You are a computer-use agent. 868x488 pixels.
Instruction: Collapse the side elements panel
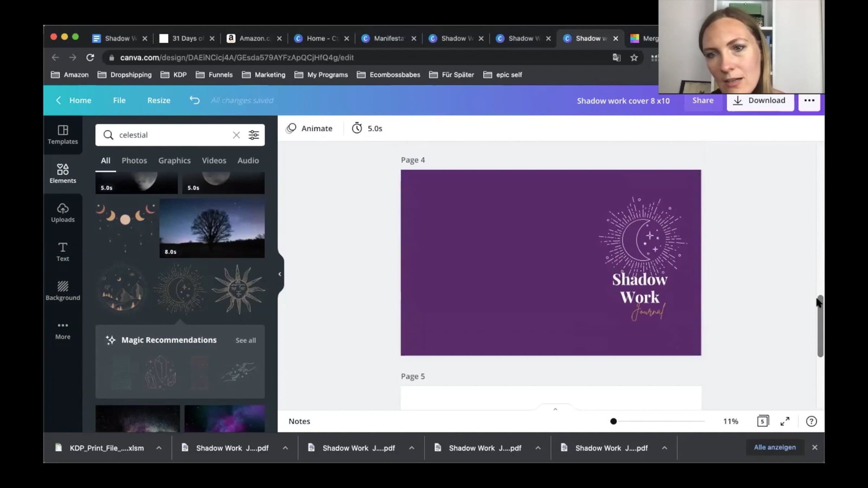[x=280, y=274]
